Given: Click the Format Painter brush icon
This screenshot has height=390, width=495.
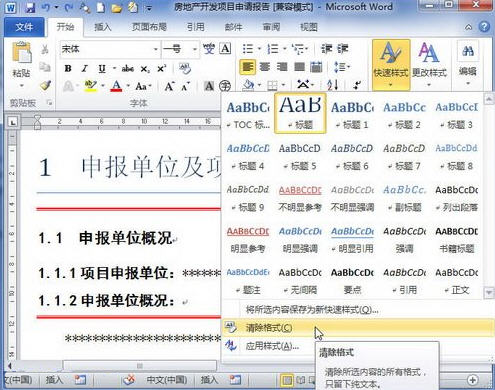Looking at the screenshot, I should (x=45, y=85).
